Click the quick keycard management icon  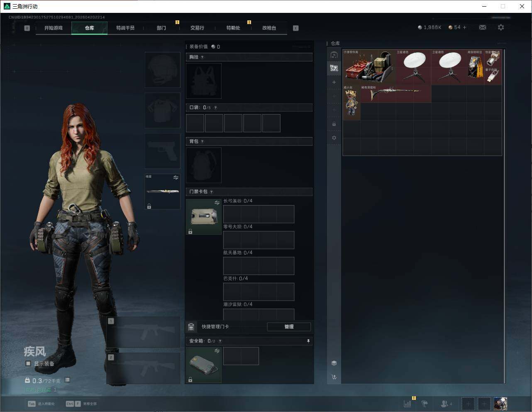click(191, 327)
